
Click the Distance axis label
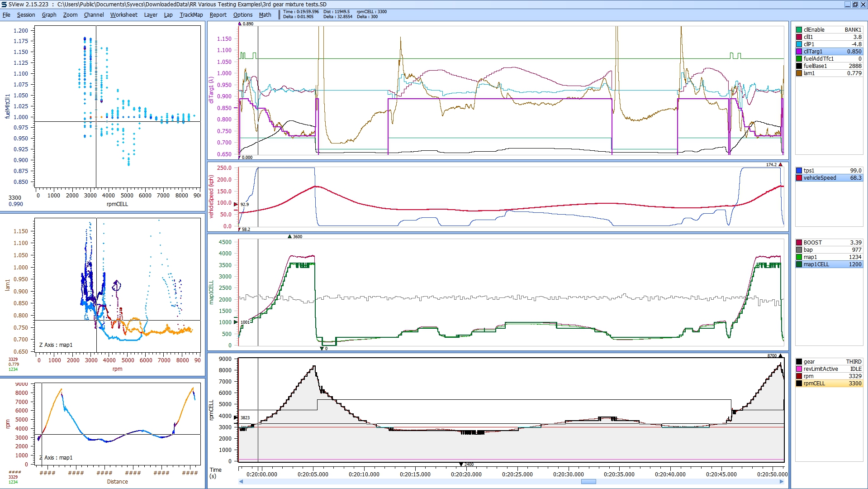click(x=117, y=482)
